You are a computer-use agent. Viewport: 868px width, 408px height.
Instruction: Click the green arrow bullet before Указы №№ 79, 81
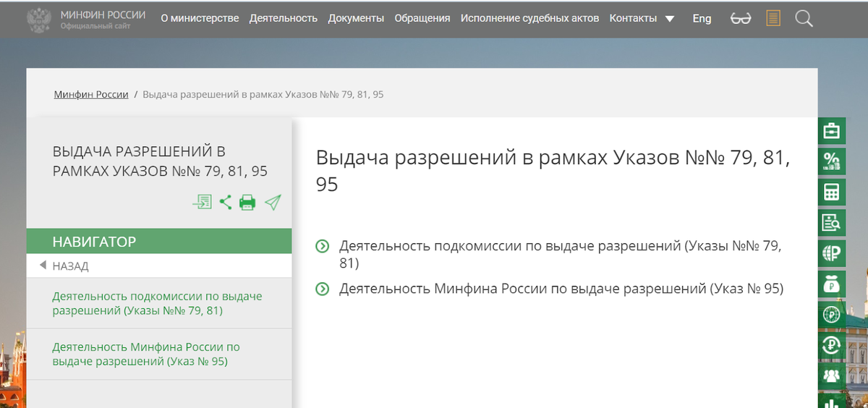[323, 247]
